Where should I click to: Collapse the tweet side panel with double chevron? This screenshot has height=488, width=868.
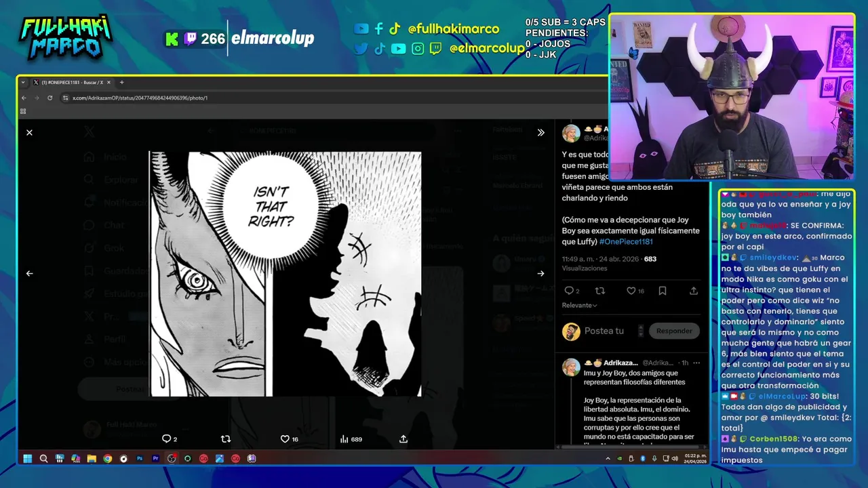[x=540, y=133]
